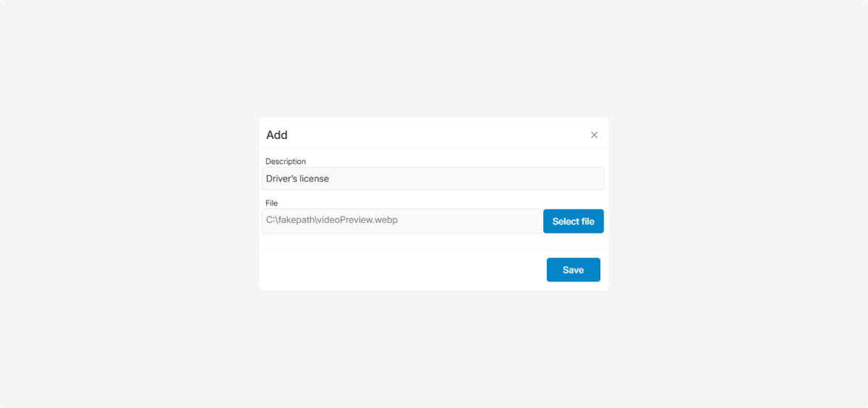Image resolution: width=868 pixels, height=408 pixels.
Task: Click "fakepath" in the File field
Action: pyautogui.click(x=296, y=221)
